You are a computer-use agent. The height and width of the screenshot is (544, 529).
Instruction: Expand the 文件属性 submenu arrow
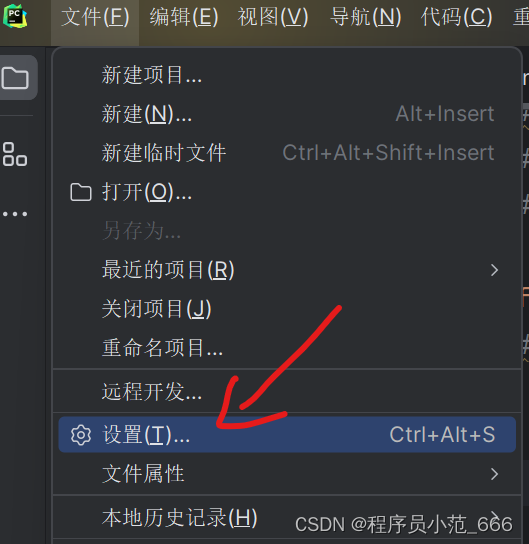pyautogui.click(x=495, y=474)
